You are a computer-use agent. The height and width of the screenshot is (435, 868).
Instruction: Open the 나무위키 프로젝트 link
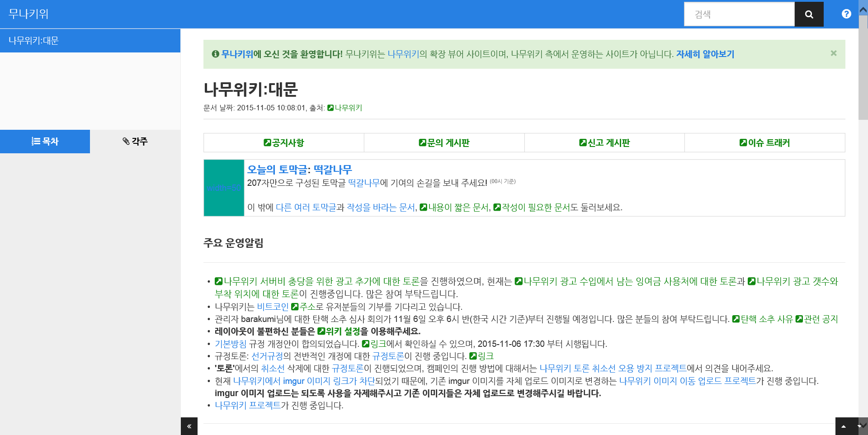[x=248, y=405]
